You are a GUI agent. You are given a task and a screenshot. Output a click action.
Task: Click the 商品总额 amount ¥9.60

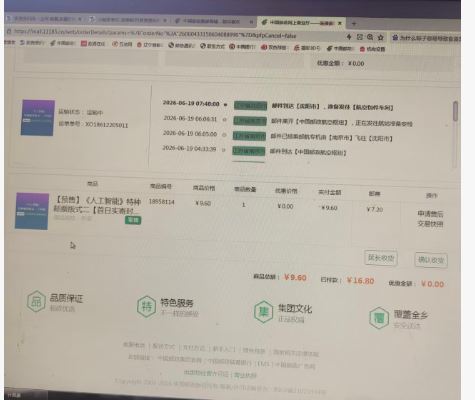295,277
